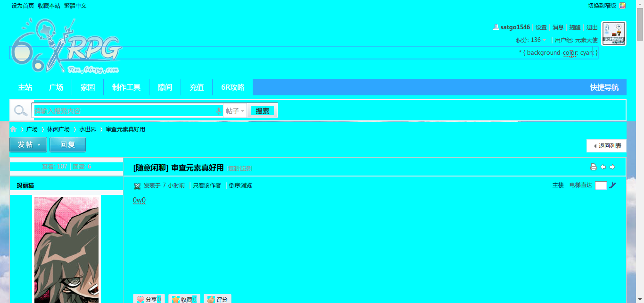Expand the 积分: 136 points dropdown
644x303 pixels.
point(531,40)
